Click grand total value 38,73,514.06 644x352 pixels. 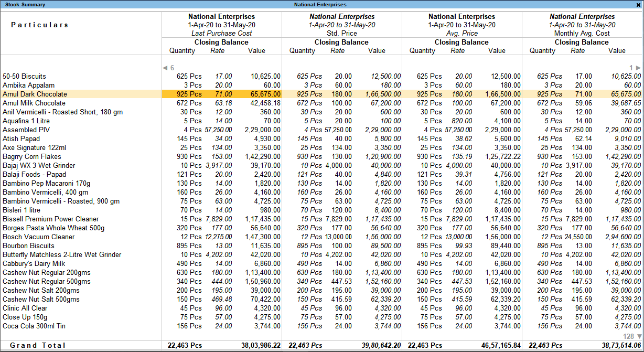(621, 345)
